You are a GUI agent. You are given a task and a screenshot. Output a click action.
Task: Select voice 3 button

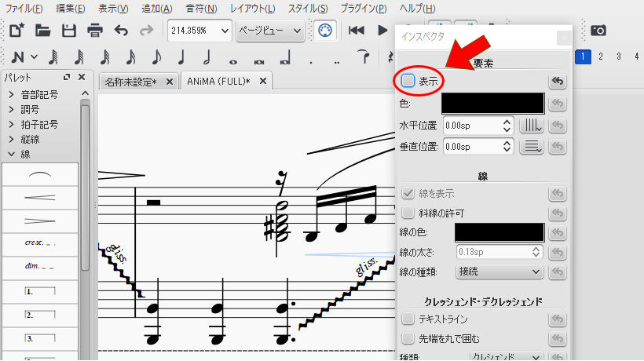tap(619, 57)
